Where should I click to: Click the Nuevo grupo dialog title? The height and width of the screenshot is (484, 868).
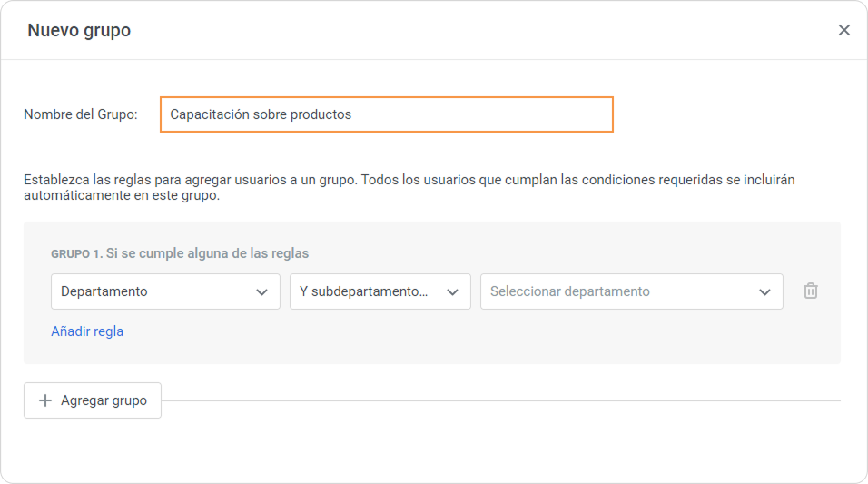[x=79, y=30]
